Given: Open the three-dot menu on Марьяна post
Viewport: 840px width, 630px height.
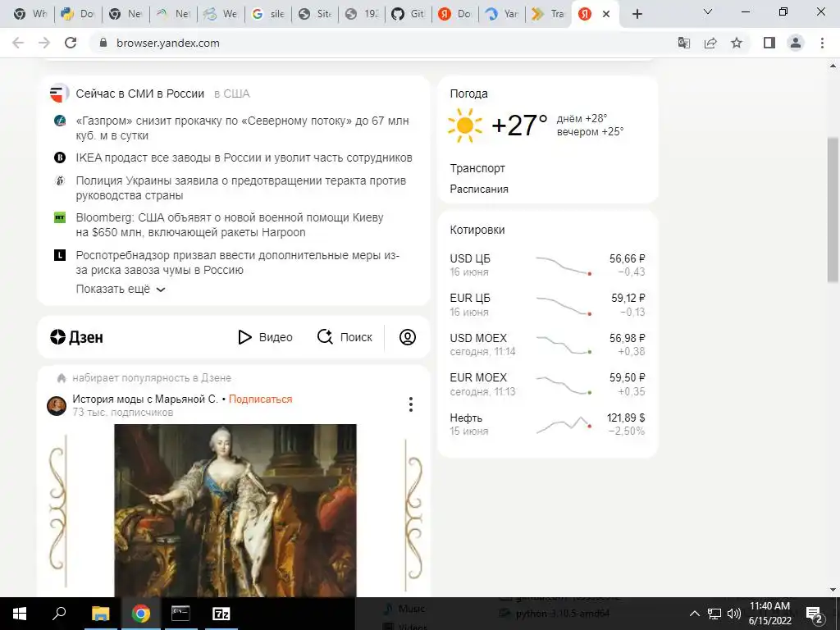Looking at the screenshot, I should [x=411, y=404].
